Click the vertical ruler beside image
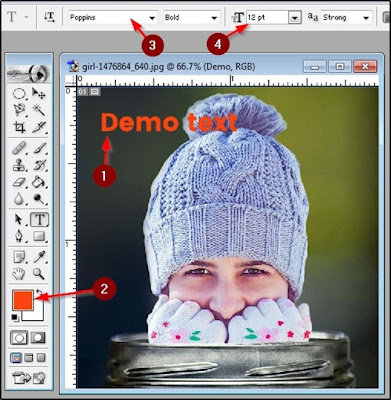391x400 pixels. (71, 237)
